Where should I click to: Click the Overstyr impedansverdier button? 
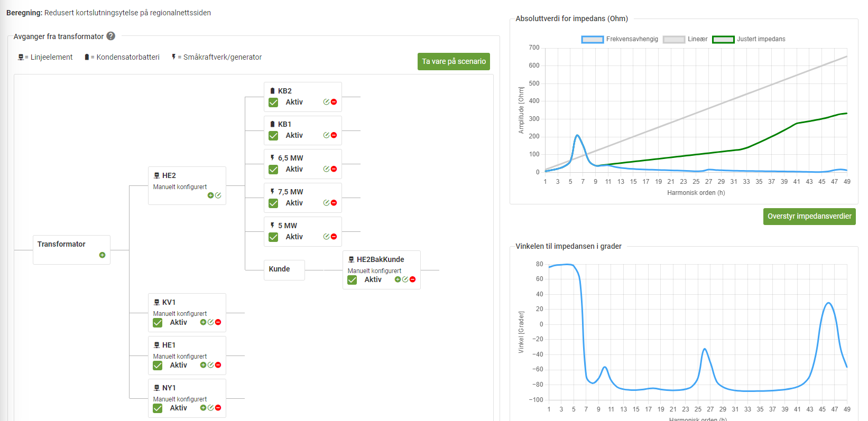pos(809,216)
